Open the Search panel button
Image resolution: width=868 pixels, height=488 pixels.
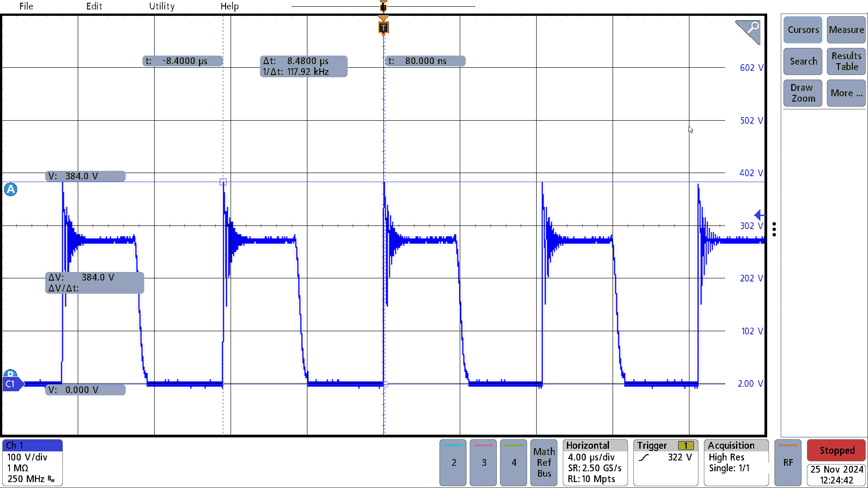pos(803,61)
